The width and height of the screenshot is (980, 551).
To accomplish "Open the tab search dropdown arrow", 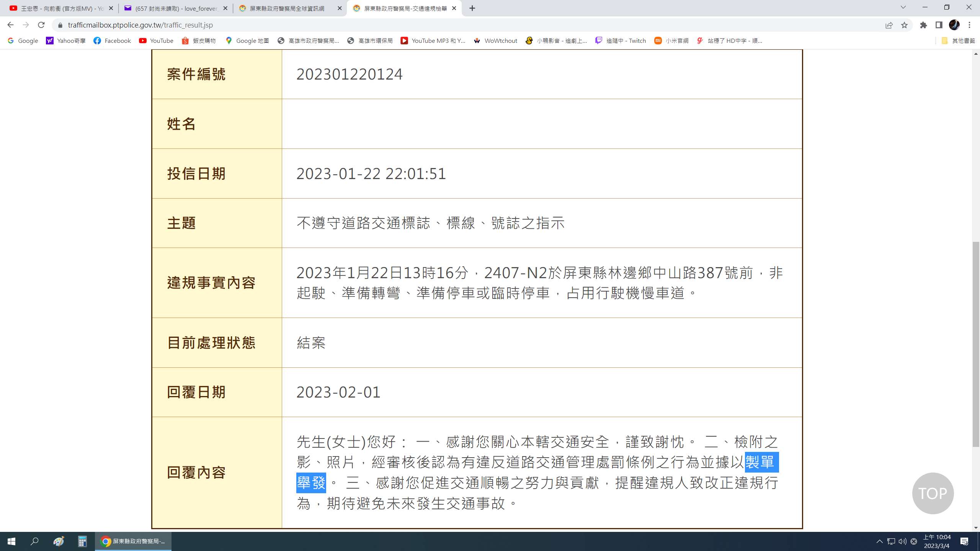I will (x=903, y=7).
